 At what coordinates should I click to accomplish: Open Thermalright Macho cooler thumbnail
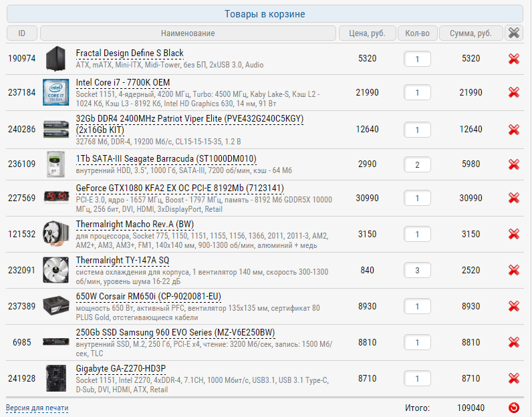[x=55, y=233]
